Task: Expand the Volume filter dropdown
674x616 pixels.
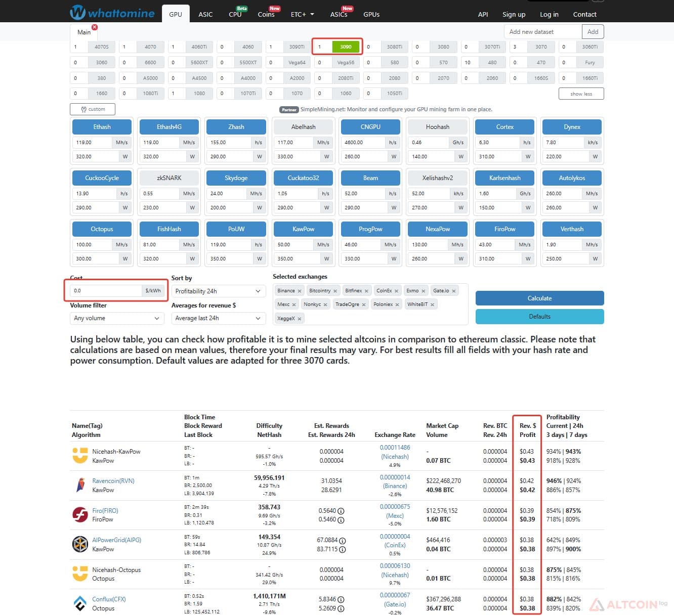Action: coord(116,318)
